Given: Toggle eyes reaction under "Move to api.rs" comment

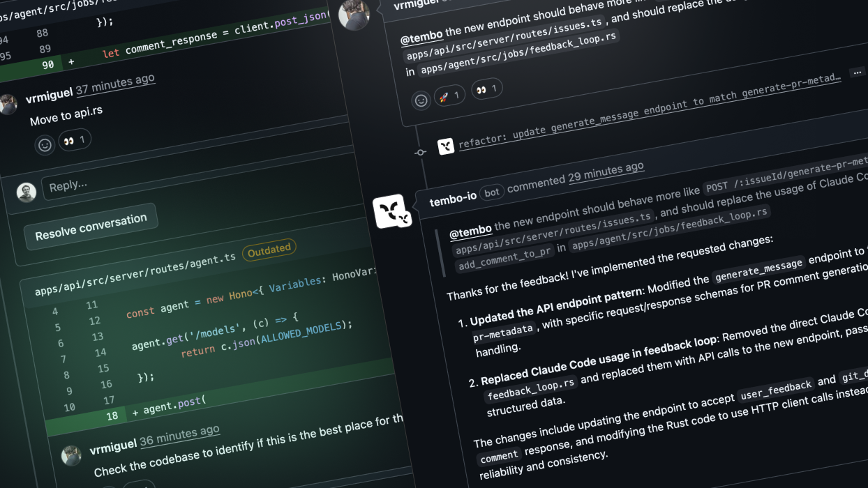Looking at the screenshot, I should coord(75,140).
